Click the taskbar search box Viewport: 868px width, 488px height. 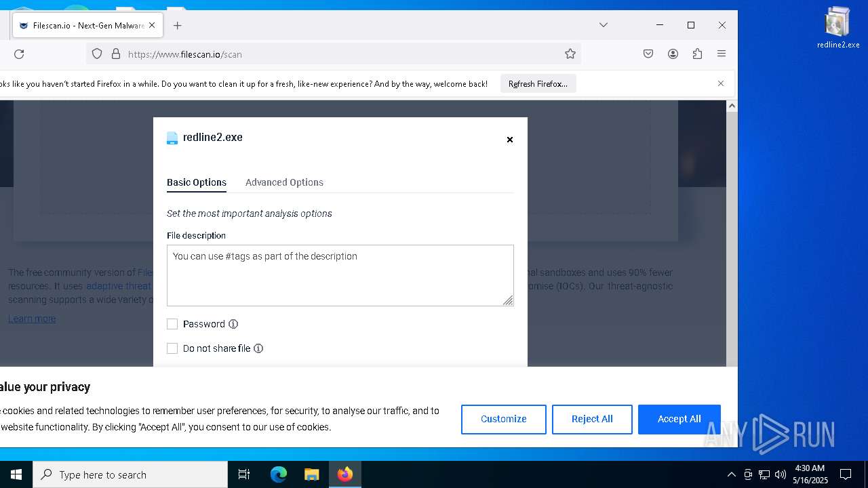(x=130, y=474)
